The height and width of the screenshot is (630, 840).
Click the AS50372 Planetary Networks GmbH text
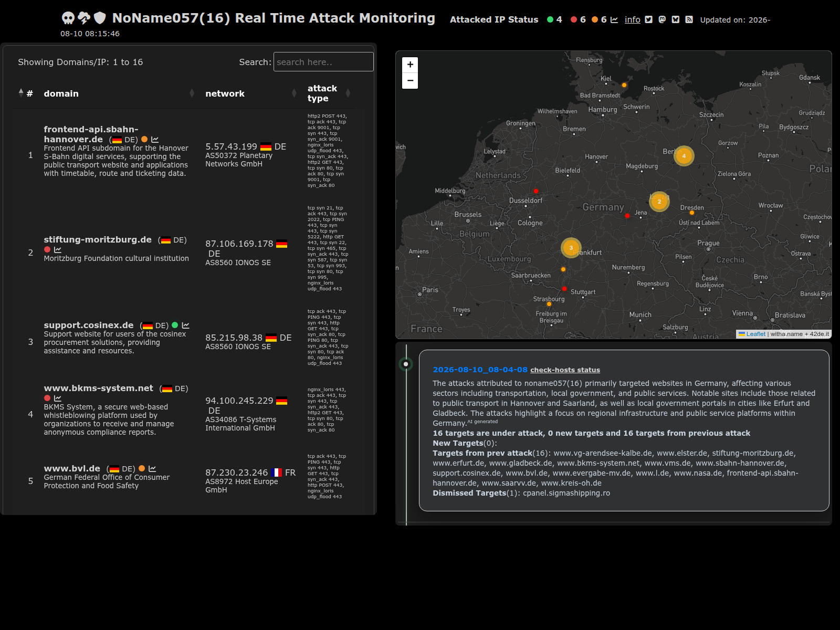[x=239, y=160]
